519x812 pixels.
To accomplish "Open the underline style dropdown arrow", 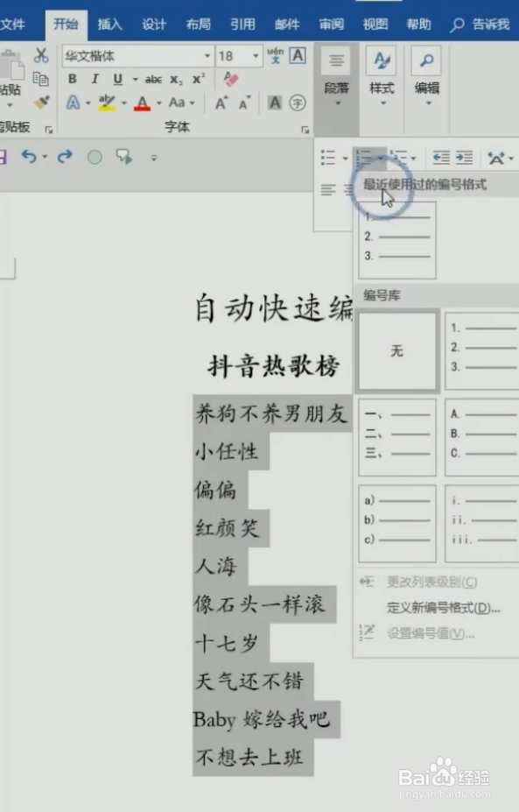I will [135, 79].
